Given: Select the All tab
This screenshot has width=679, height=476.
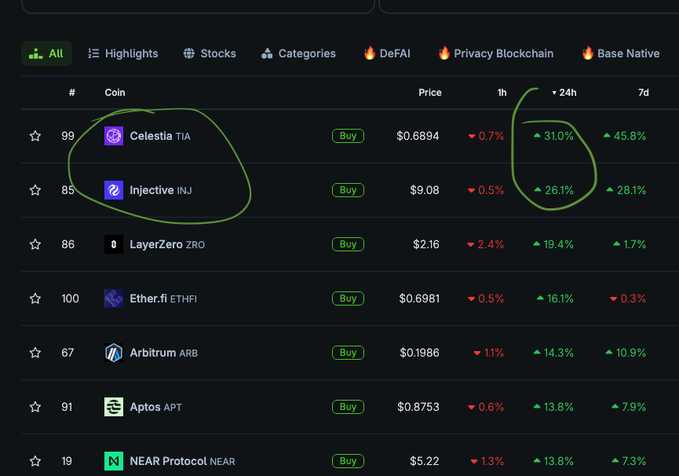Looking at the screenshot, I should (x=46, y=53).
